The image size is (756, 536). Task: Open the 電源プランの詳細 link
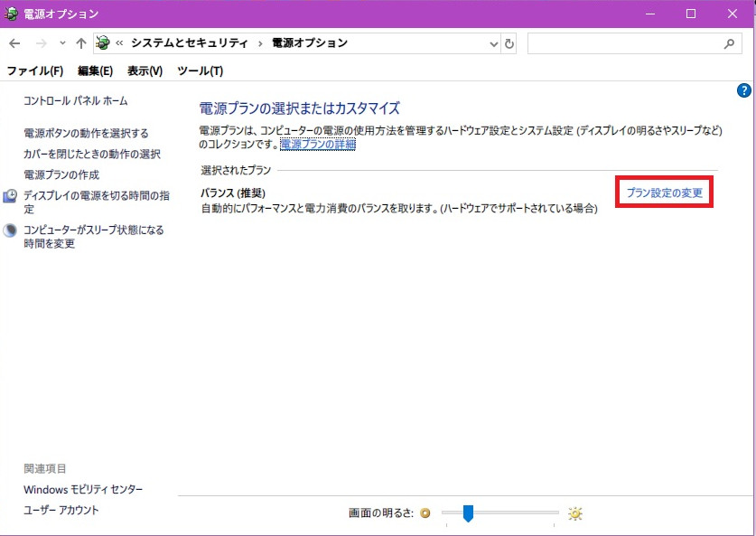(x=316, y=143)
